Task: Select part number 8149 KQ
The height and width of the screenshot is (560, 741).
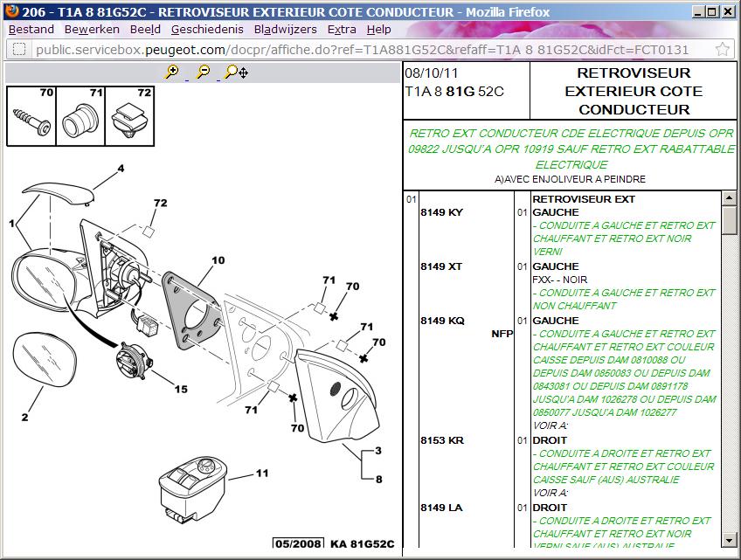Action: click(x=442, y=321)
